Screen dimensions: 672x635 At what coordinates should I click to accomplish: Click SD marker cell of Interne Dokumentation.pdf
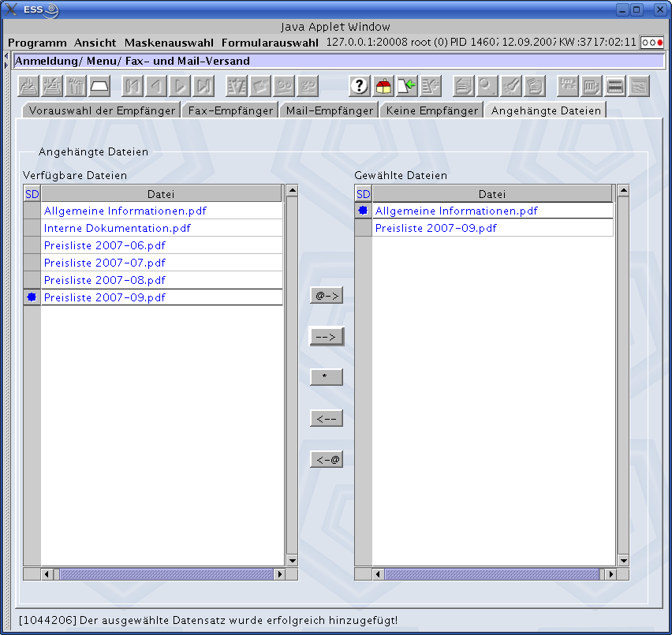[32, 228]
